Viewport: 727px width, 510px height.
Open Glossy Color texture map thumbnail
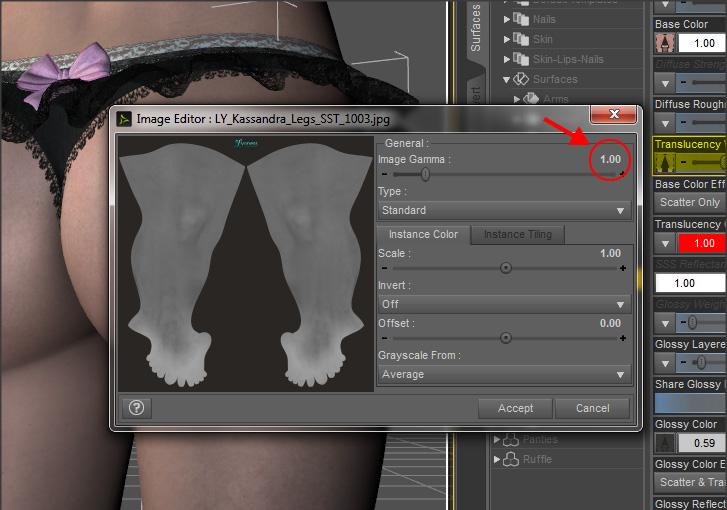665,443
